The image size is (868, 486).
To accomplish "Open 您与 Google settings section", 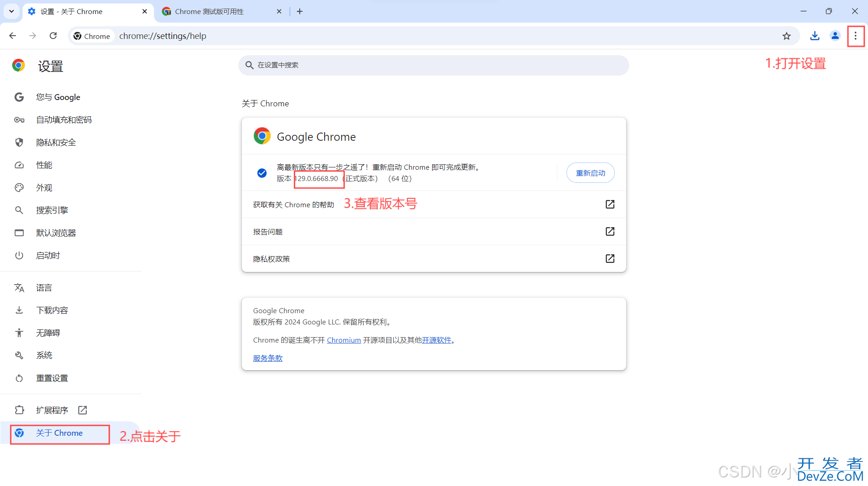I will (58, 97).
